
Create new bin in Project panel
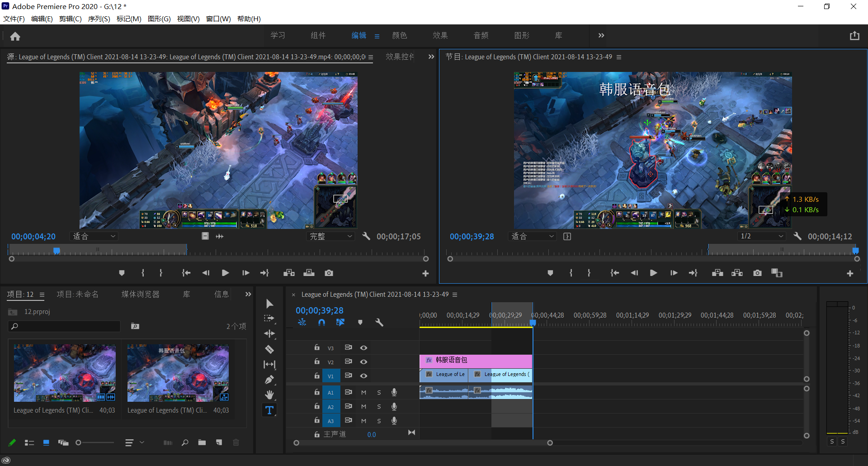tap(202, 442)
